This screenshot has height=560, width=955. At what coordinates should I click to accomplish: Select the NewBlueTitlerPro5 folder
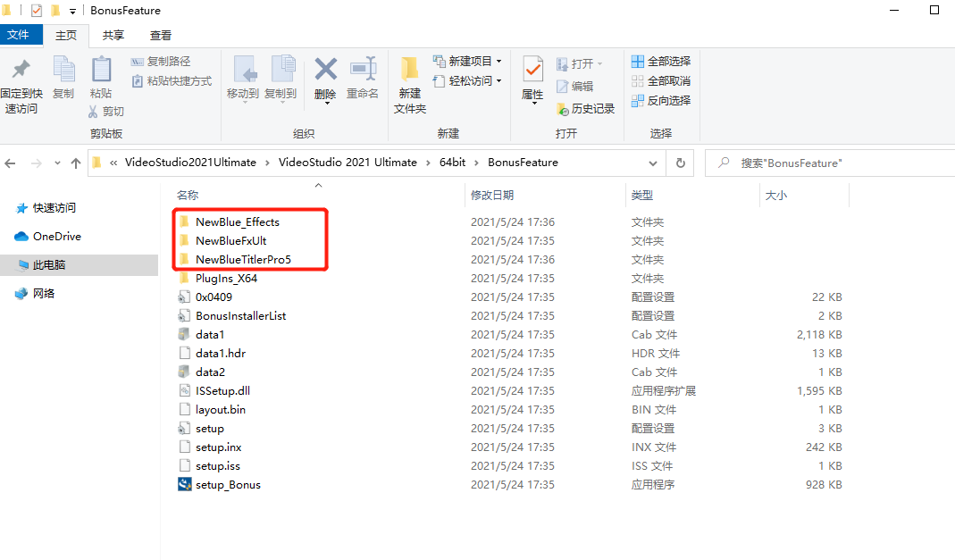click(243, 260)
